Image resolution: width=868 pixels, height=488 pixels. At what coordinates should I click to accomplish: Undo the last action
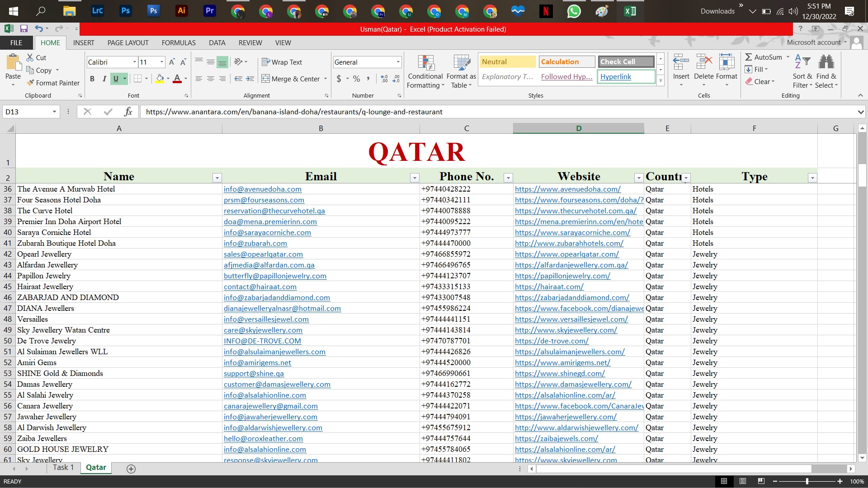39,29
